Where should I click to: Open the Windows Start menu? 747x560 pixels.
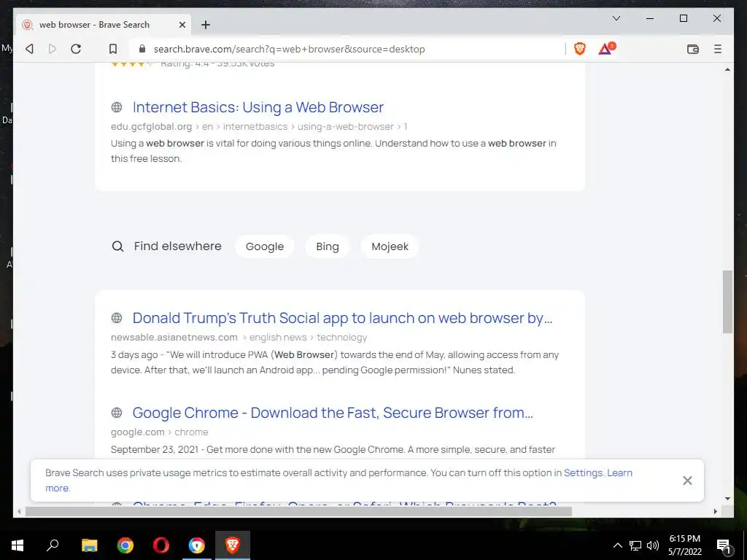(18, 545)
